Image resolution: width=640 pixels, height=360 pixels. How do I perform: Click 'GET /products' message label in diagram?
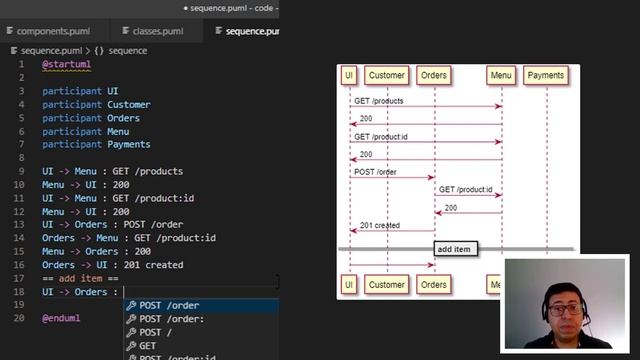(379, 101)
